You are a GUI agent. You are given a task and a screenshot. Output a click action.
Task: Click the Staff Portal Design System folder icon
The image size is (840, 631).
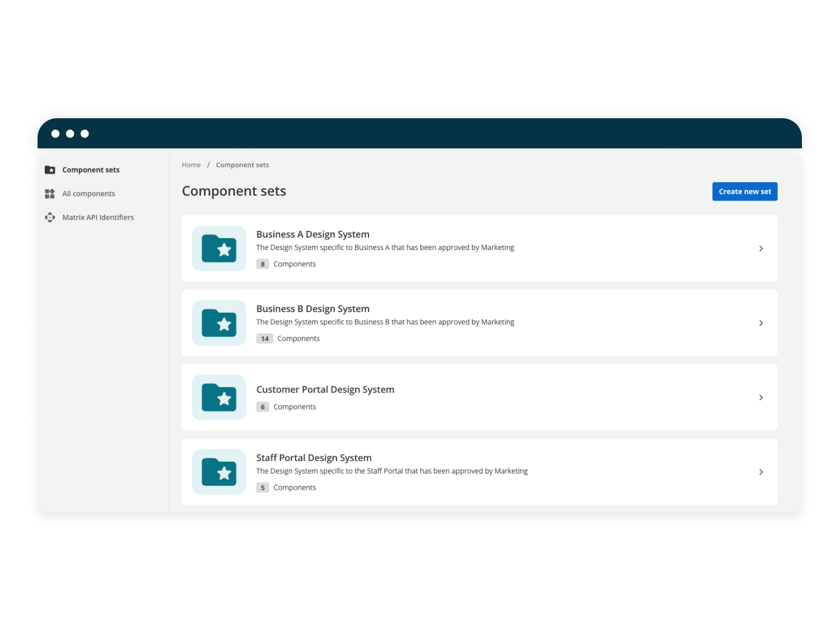(219, 472)
